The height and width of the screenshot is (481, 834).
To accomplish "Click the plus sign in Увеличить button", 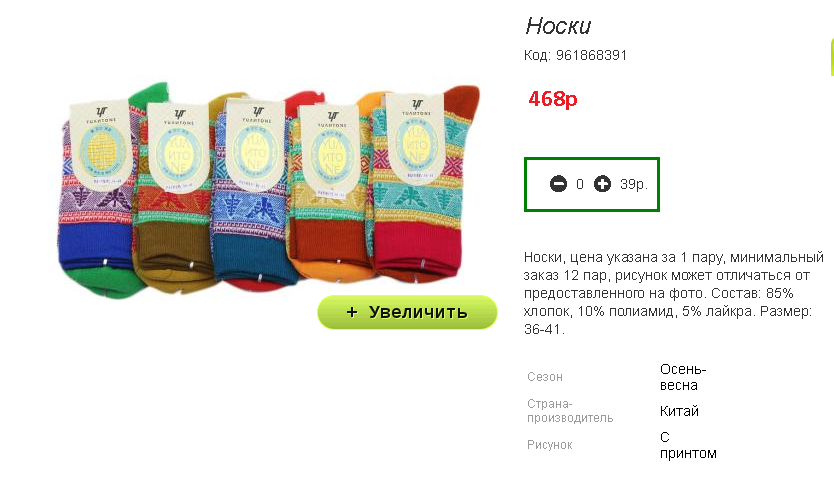I will [x=352, y=312].
